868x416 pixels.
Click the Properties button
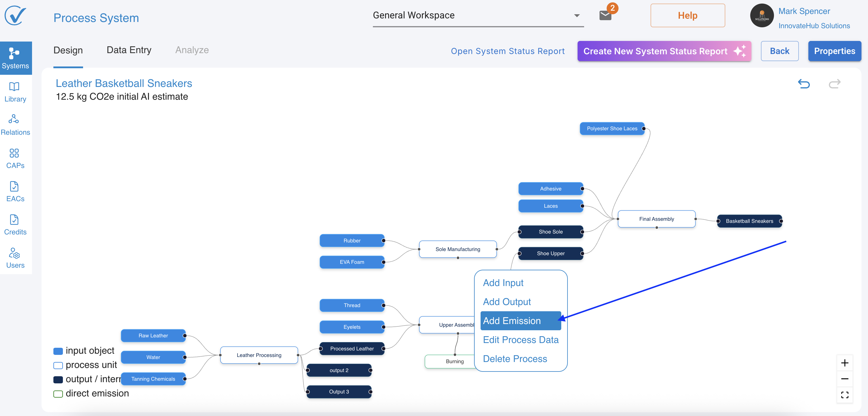click(x=834, y=51)
